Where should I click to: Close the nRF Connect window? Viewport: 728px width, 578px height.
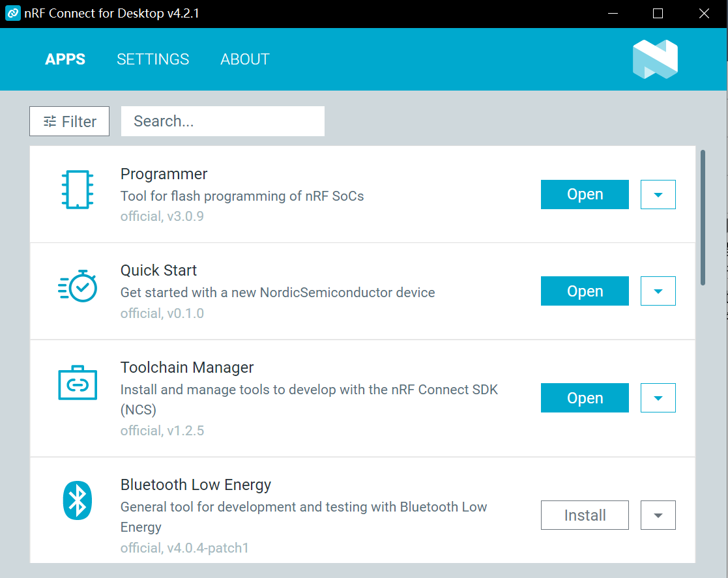[x=704, y=14]
